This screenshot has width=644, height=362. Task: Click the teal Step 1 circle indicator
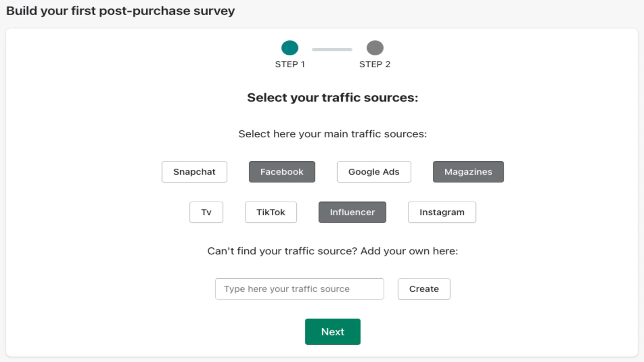click(x=290, y=48)
